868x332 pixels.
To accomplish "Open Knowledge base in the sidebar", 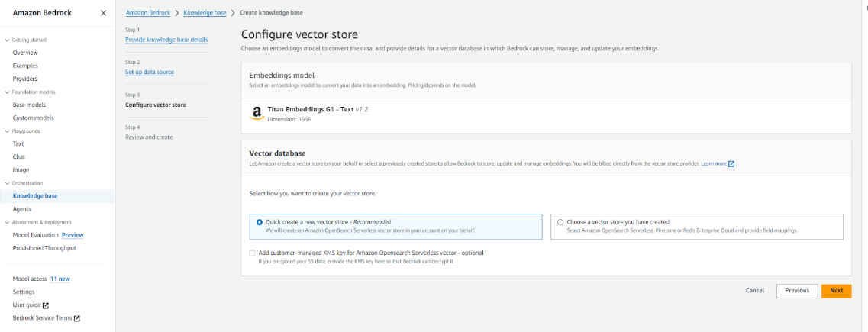I will coord(34,196).
